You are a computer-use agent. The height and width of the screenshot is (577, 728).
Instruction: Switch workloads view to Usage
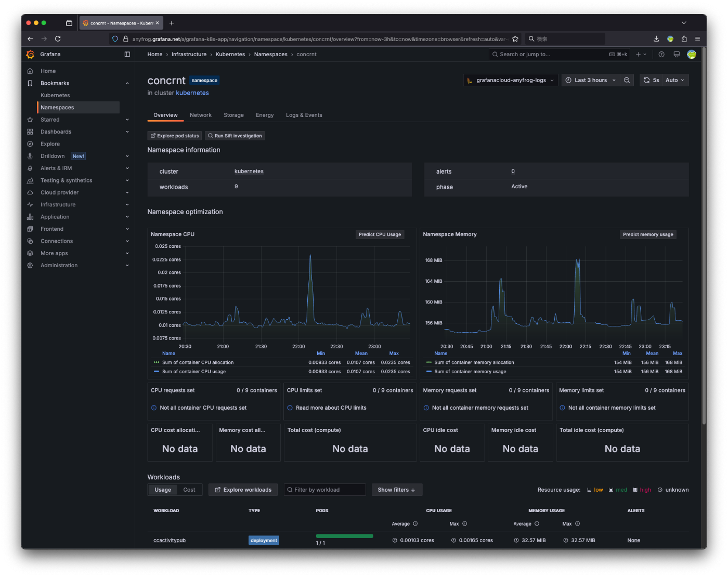point(163,490)
